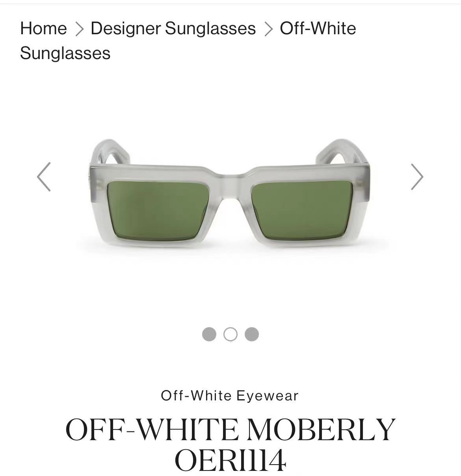Select the second carousel dot
461x476 pixels.
tap(230, 334)
